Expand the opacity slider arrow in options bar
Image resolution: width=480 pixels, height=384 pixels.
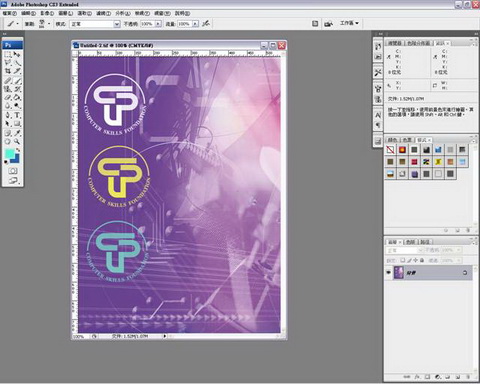[158, 24]
